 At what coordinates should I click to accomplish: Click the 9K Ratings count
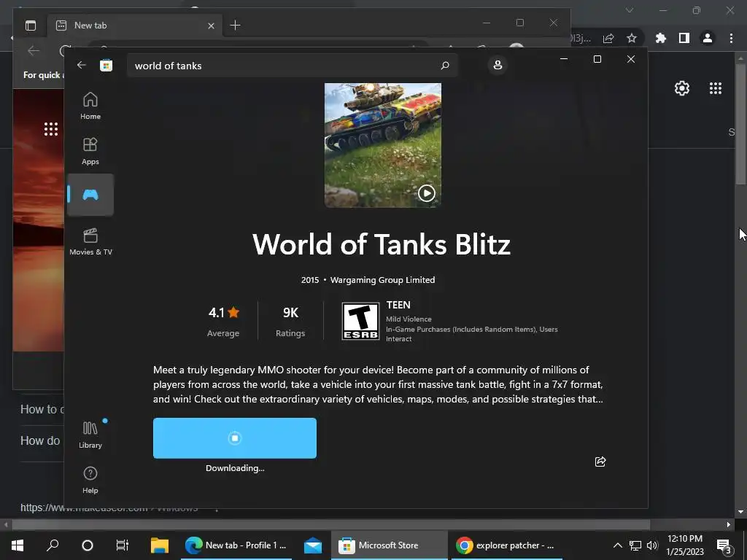tap(290, 321)
